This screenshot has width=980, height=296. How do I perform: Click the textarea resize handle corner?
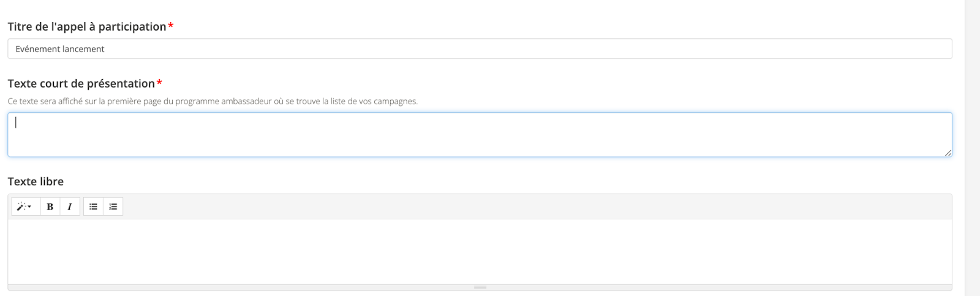(948, 153)
